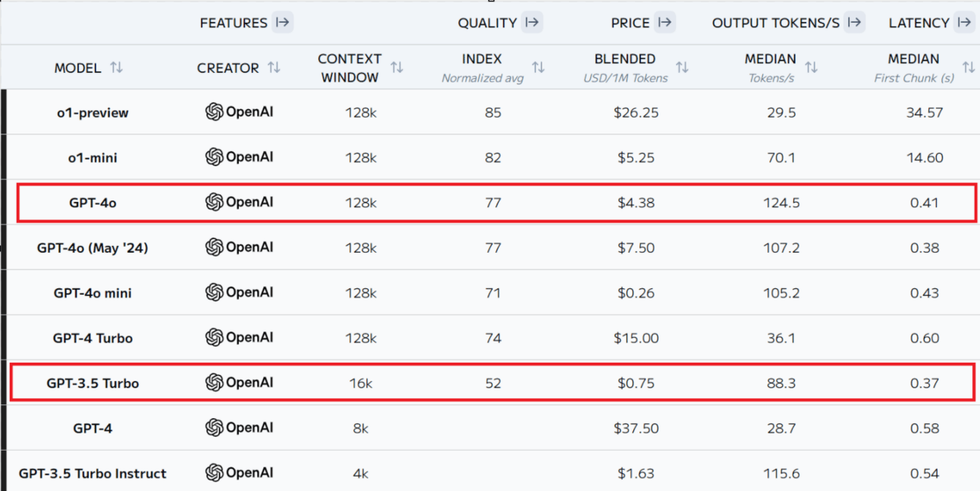Sort by CONTEXT WINDOW arrows icon
This screenshot has height=491, width=980.
click(397, 68)
